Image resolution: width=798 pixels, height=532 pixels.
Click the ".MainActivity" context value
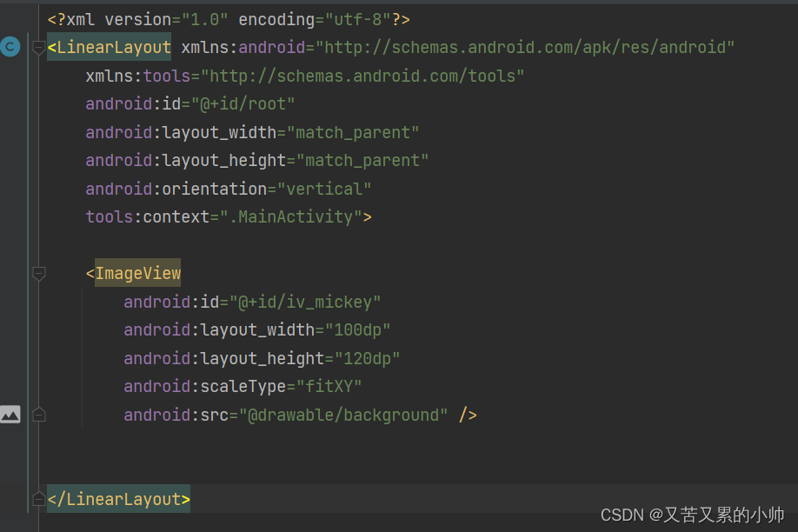click(290, 216)
